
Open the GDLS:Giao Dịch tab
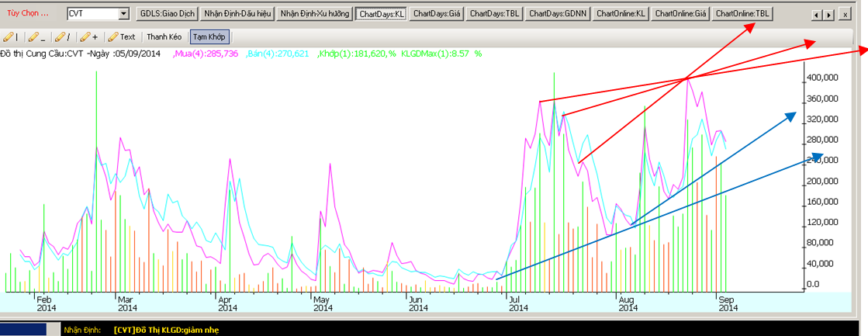click(x=167, y=13)
